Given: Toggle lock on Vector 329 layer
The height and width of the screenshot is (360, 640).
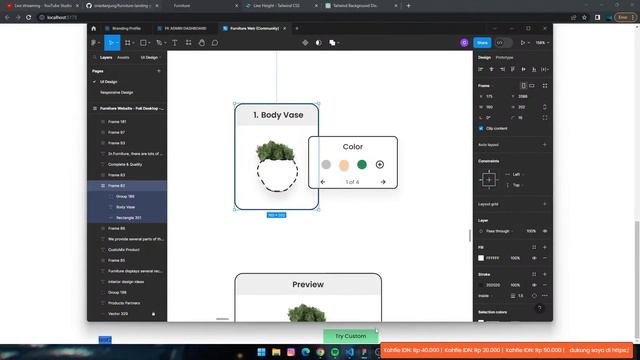Looking at the screenshot, I should click(153, 314).
